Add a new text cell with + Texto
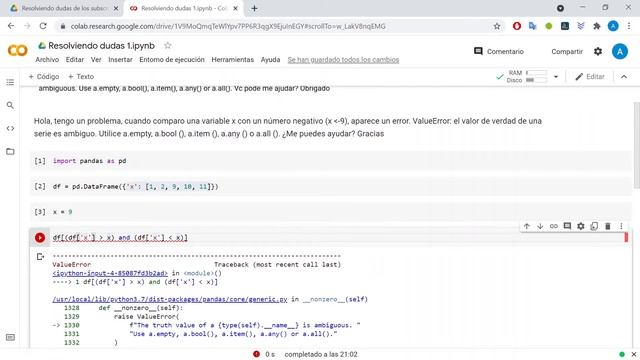Screen dimensions: 640x360 coord(81,77)
